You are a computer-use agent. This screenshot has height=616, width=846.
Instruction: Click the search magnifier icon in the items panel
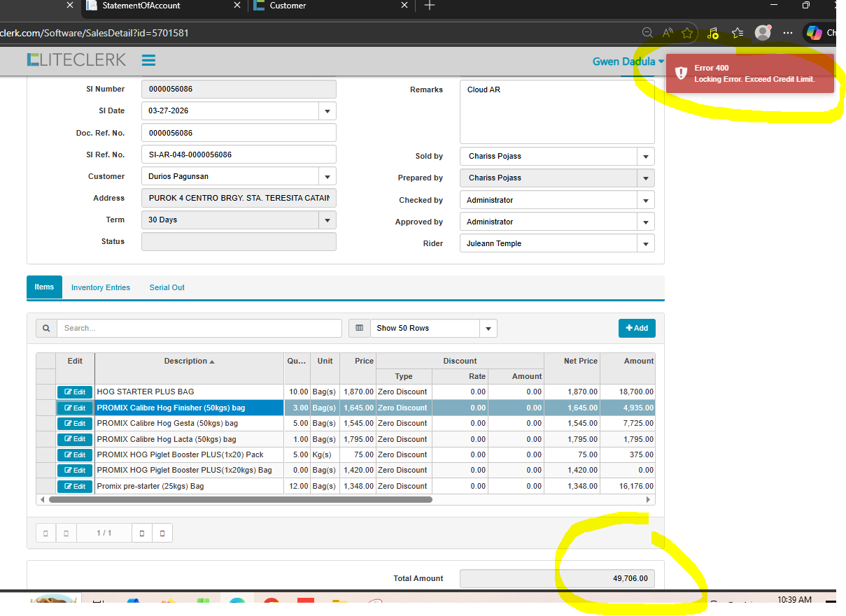pyautogui.click(x=46, y=328)
